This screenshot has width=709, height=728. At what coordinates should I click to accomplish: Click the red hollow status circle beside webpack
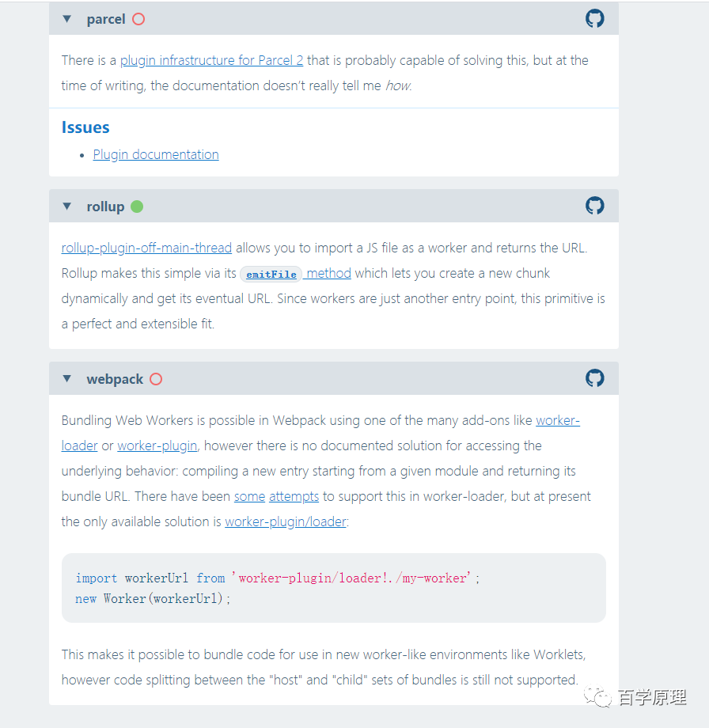coord(156,379)
